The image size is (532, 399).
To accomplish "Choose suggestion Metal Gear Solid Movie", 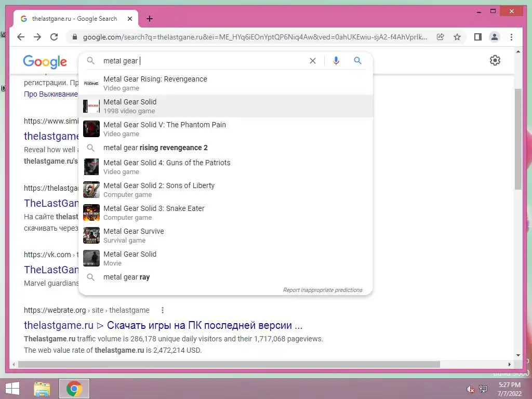I will 225,258.
